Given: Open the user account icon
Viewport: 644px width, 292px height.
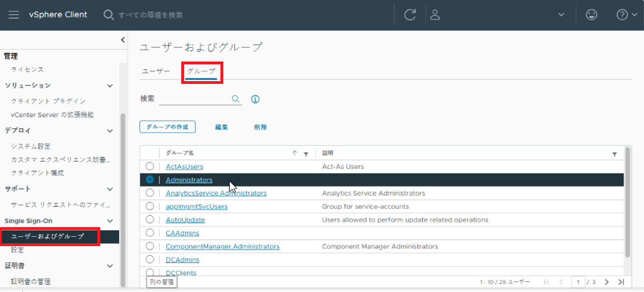Looking at the screenshot, I should click(435, 15).
